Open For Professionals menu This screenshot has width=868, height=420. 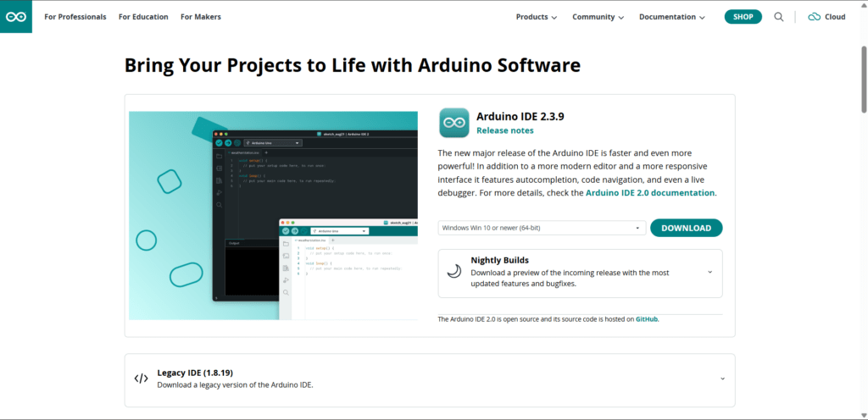[x=75, y=17]
